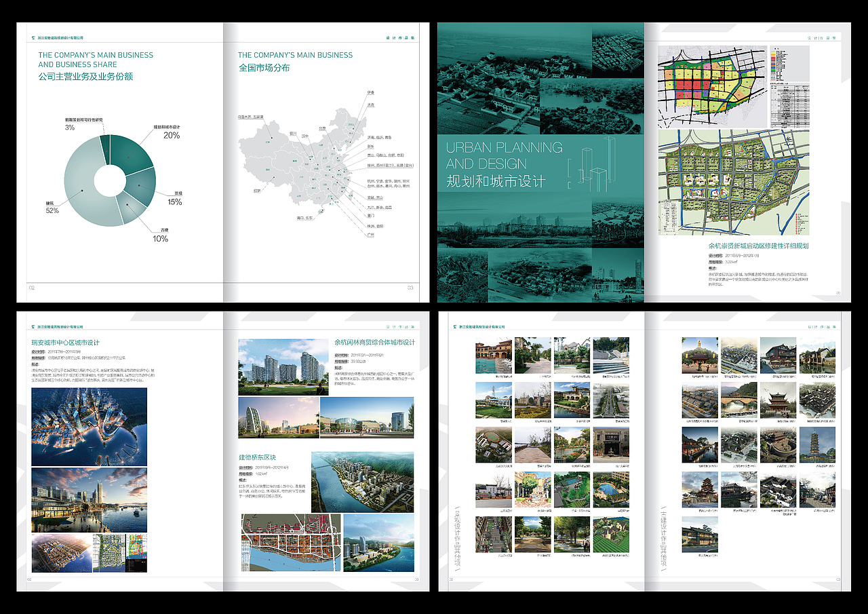
Task: Click the 10% 古建 pie chart label
Action: (x=160, y=235)
